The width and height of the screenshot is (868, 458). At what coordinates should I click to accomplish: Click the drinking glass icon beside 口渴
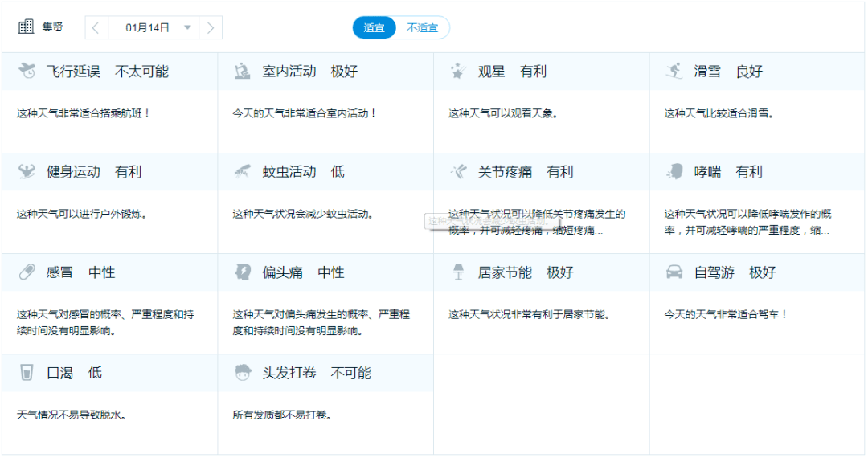click(x=27, y=373)
